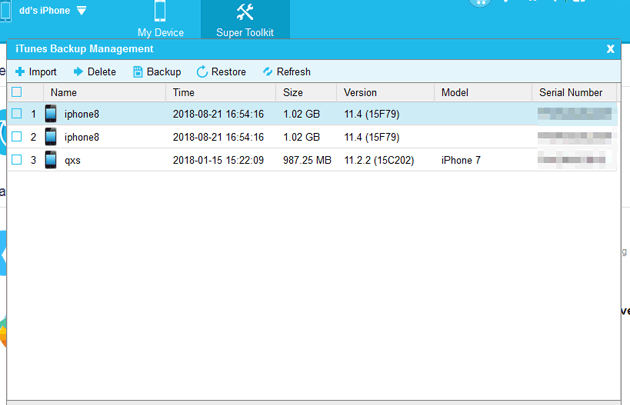Toggle the select-all checkbox in header
Screen dimensions: 630x405
(x=16, y=92)
